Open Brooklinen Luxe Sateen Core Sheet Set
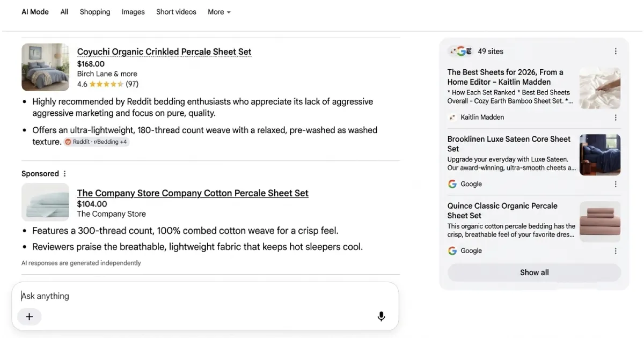644x338 pixels. [x=509, y=144]
